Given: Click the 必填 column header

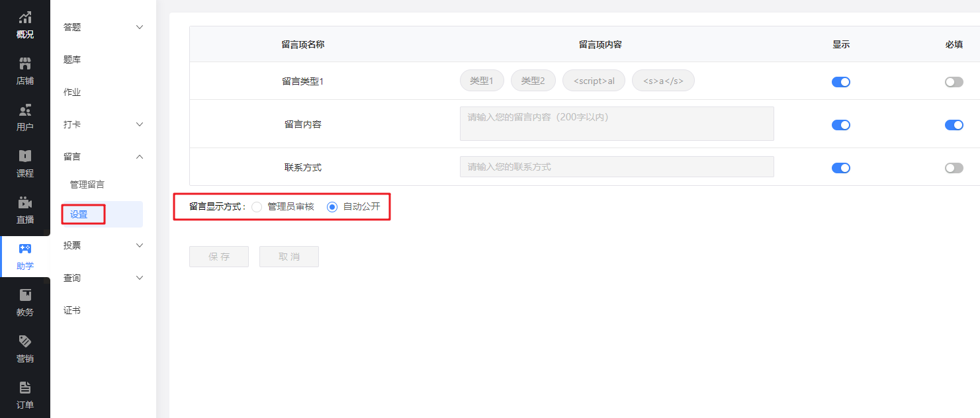Looking at the screenshot, I should pyautogui.click(x=954, y=44).
